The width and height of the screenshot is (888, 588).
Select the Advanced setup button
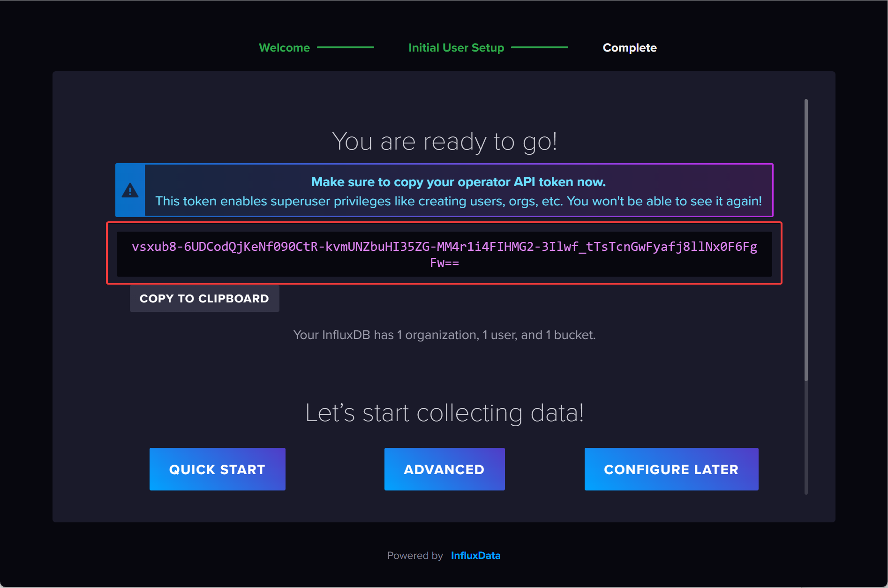(444, 469)
